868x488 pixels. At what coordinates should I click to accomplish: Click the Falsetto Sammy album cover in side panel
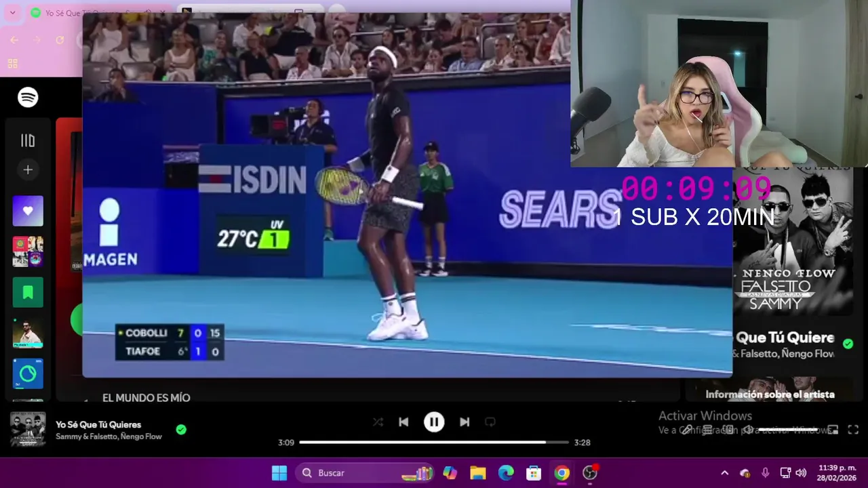793,241
